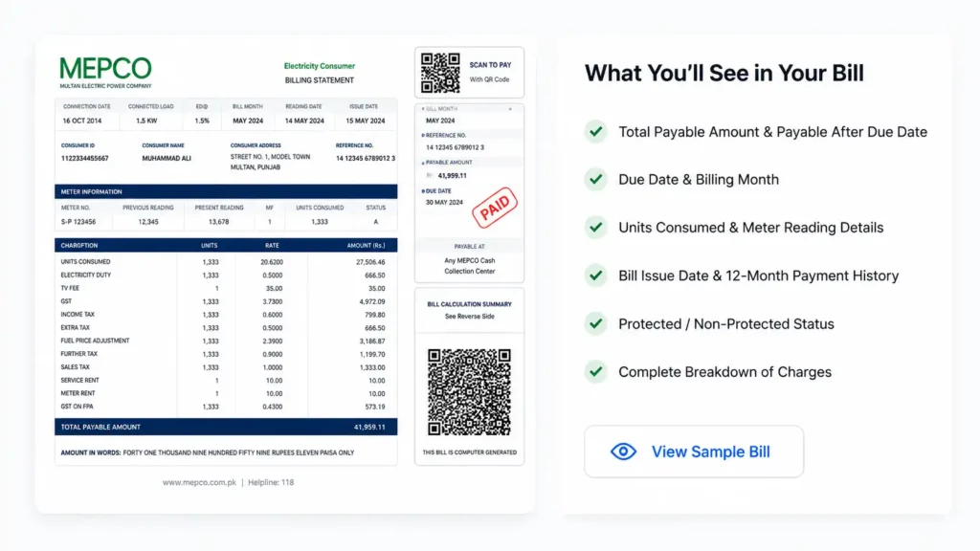Click the UNITS CONSUMED charge row label

(85, 262)
